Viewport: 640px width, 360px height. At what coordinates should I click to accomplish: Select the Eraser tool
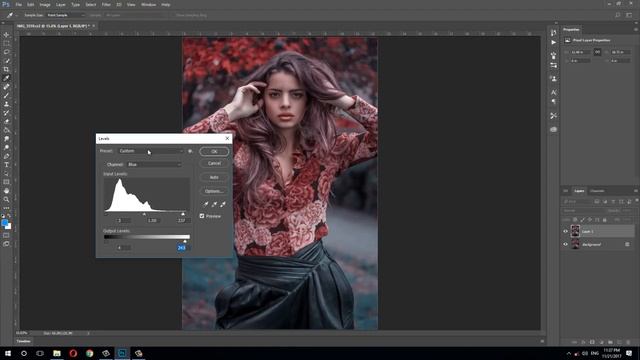coord(6,121)
